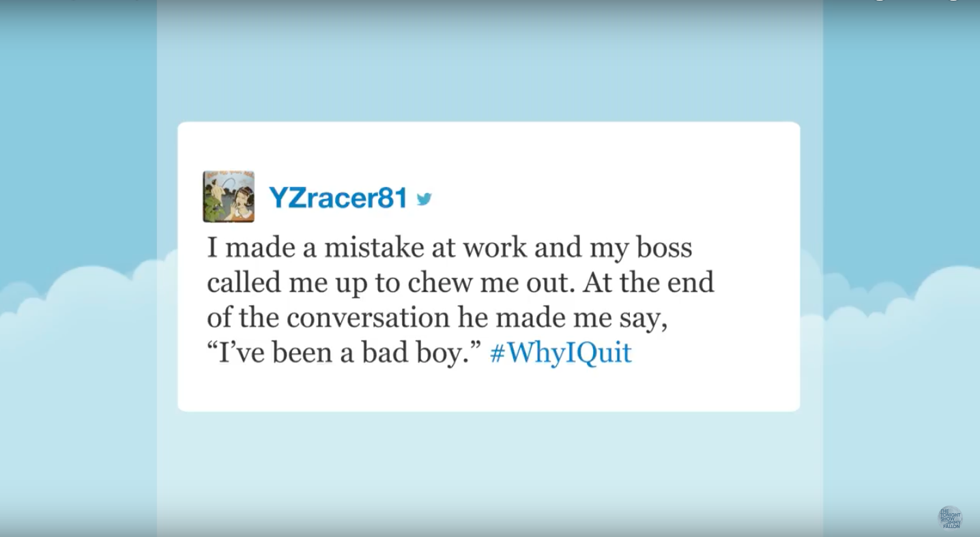Viewport: 980px width, 537px height.
Task: Open the #WhyIQuit hashtag link
Action: click(561, 353)
